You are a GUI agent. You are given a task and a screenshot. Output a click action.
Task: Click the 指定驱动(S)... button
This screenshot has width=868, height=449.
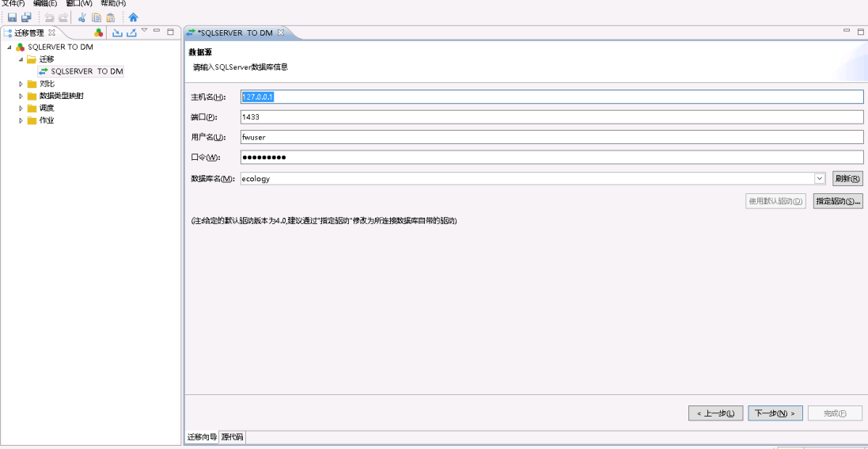(838, 201)
